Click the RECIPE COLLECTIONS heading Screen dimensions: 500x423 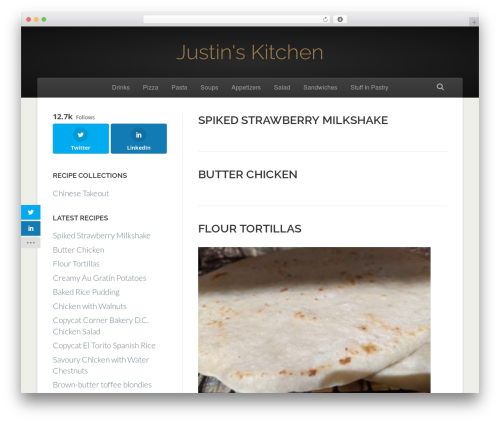pos(90,175)
